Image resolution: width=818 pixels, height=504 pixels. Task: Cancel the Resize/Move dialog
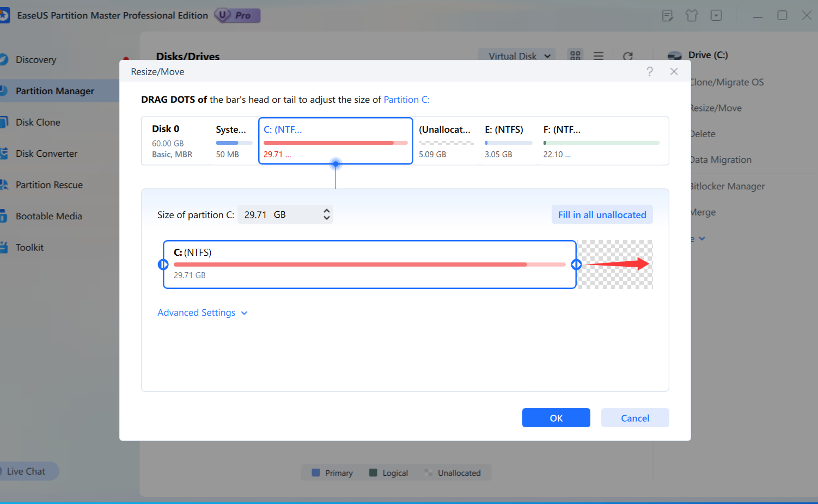pos(635,418)
